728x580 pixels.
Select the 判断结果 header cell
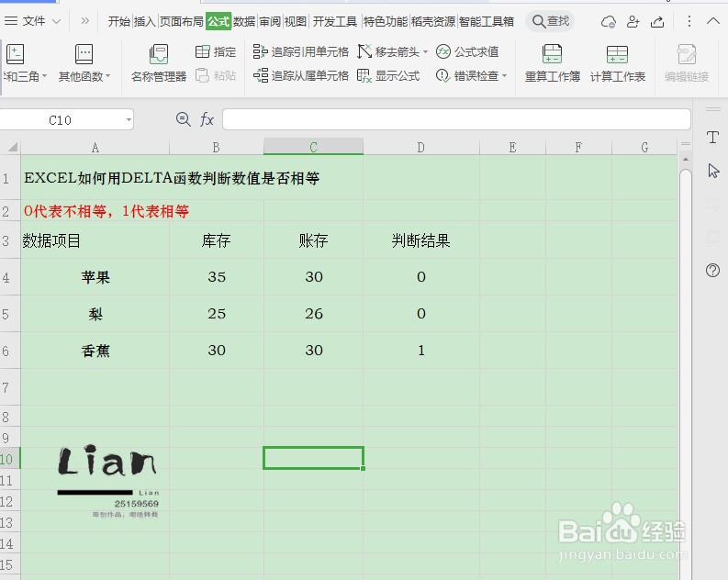[x=421, y=240]
